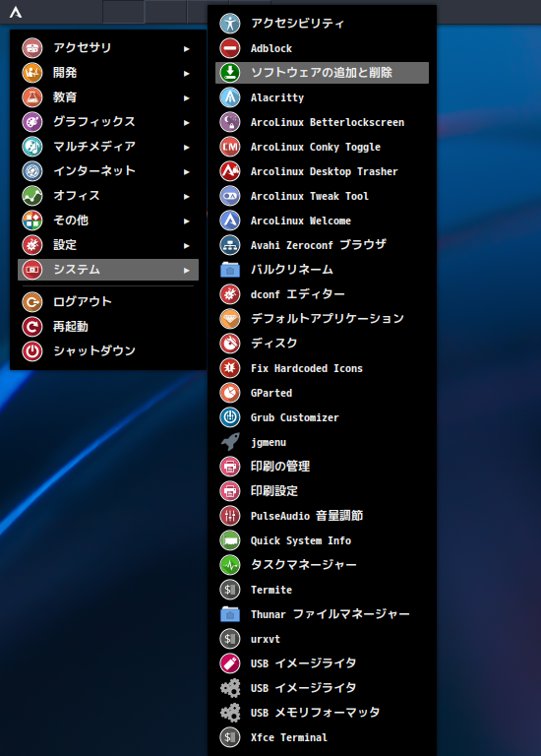
Task: Open 印刷設定 menu entry
Action: pos(322,491)
